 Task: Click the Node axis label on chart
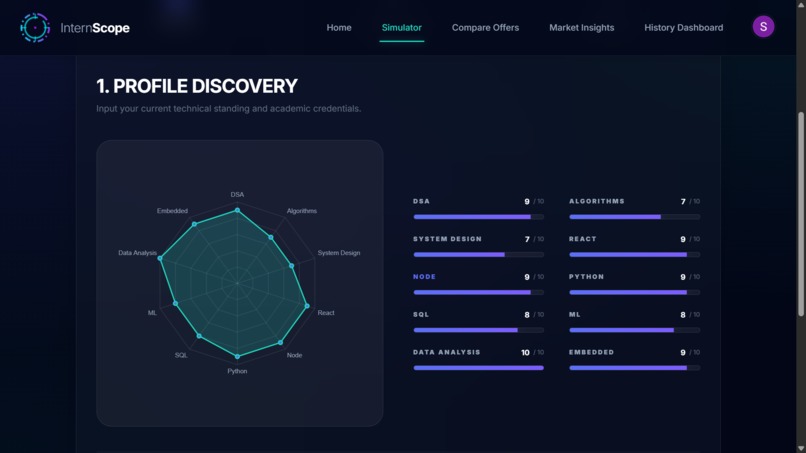pos(295,355)
